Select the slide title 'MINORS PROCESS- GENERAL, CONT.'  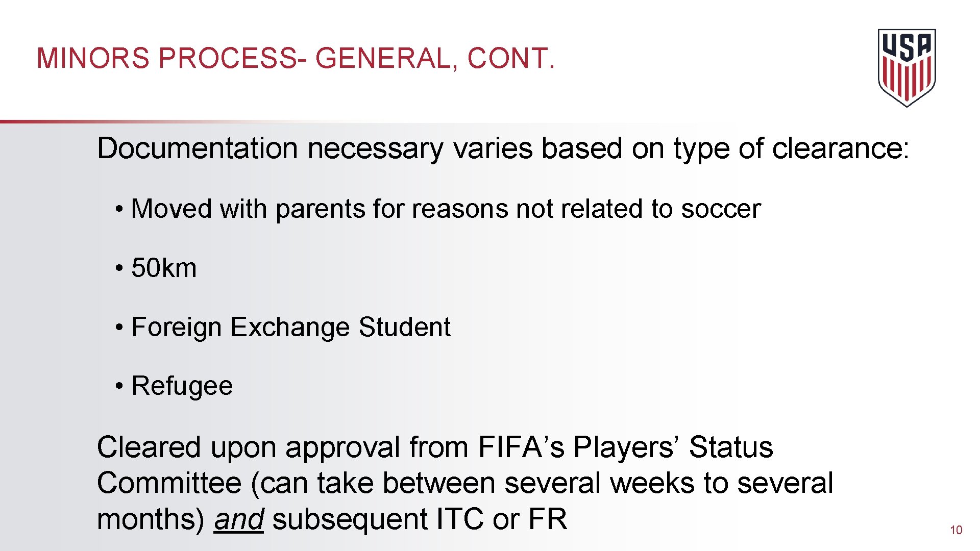(x=296, y=58)
